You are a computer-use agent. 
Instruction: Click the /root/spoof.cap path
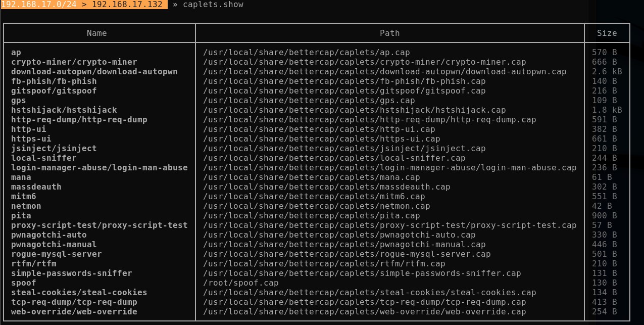240,283
